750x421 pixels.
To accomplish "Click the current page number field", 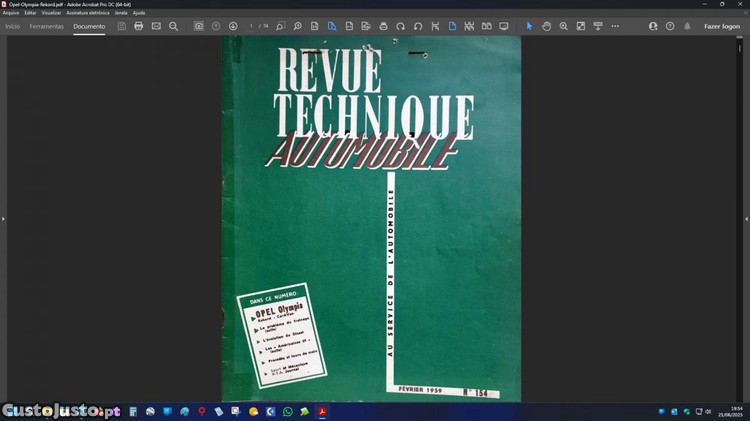I will (251, 26).
